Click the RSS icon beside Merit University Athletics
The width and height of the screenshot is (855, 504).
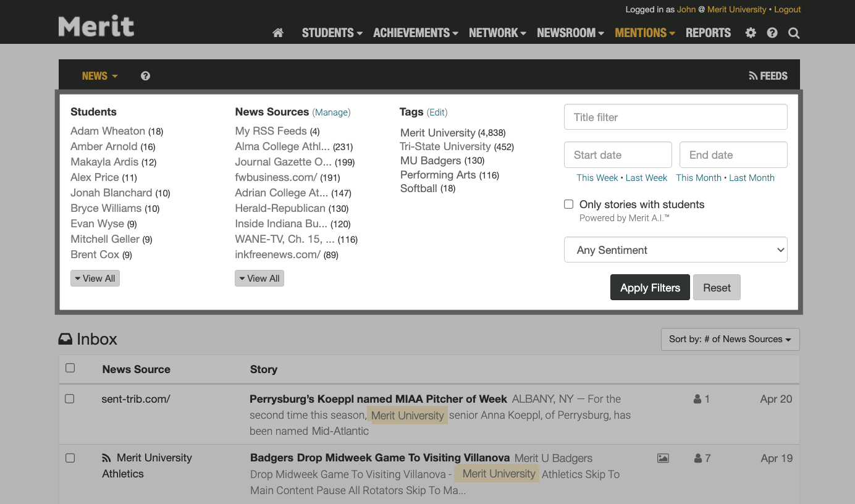click(105, 458)
